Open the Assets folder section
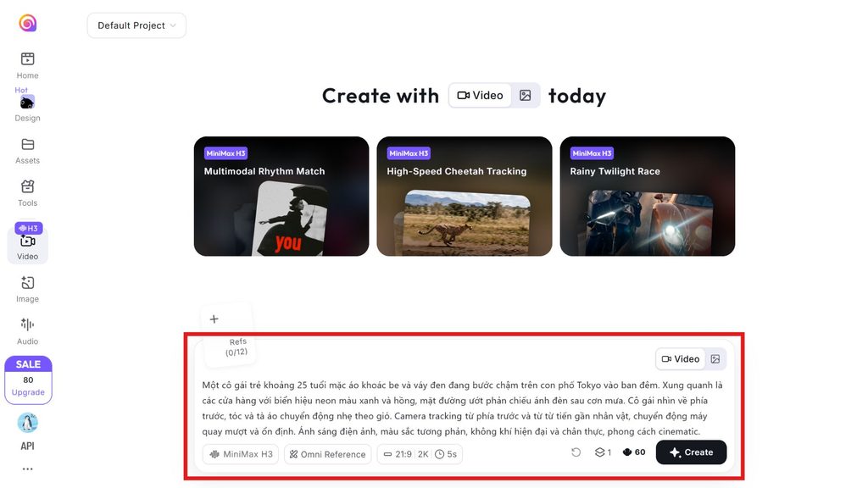Screen dimensions: 868x488 (x=28, y=151)
